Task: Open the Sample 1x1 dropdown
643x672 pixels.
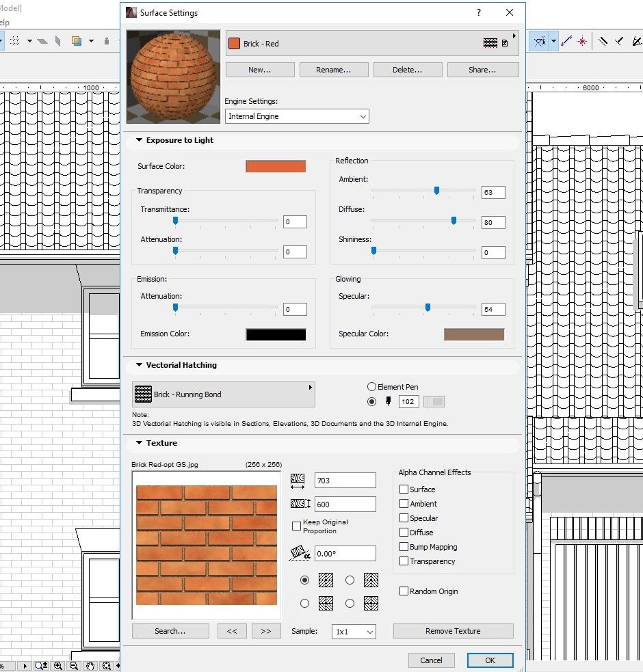Action: [x=354, y=632]
